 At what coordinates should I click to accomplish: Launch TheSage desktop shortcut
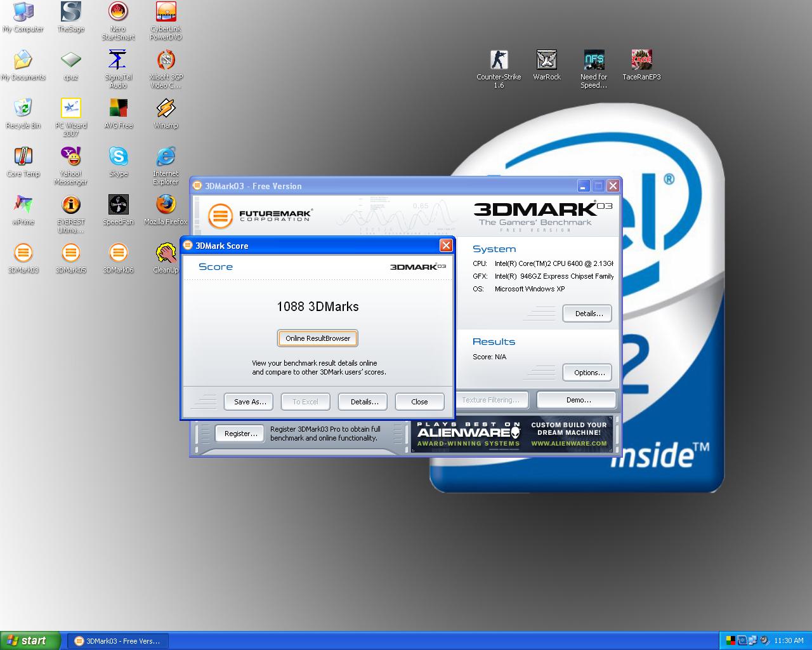click(x=70, y=18)
